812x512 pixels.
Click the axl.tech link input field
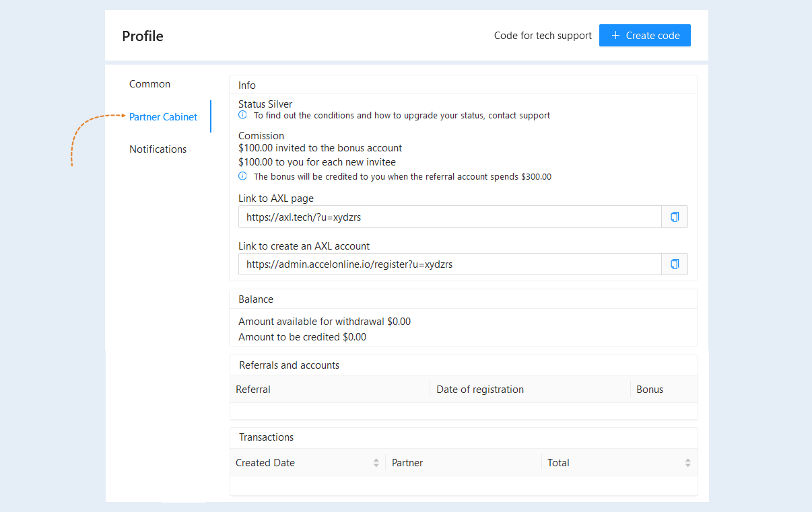(x=450, y=217)
